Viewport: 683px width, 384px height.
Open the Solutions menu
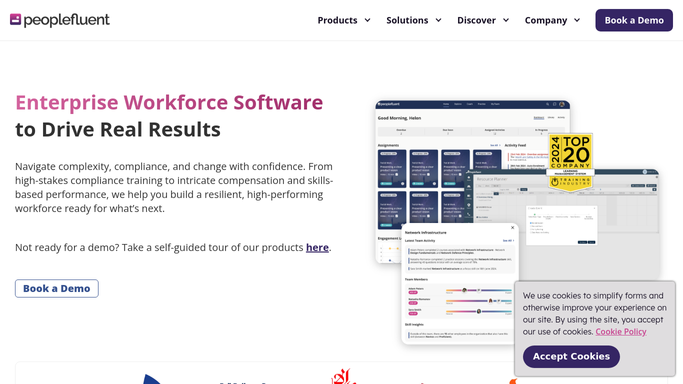point(407,20)
